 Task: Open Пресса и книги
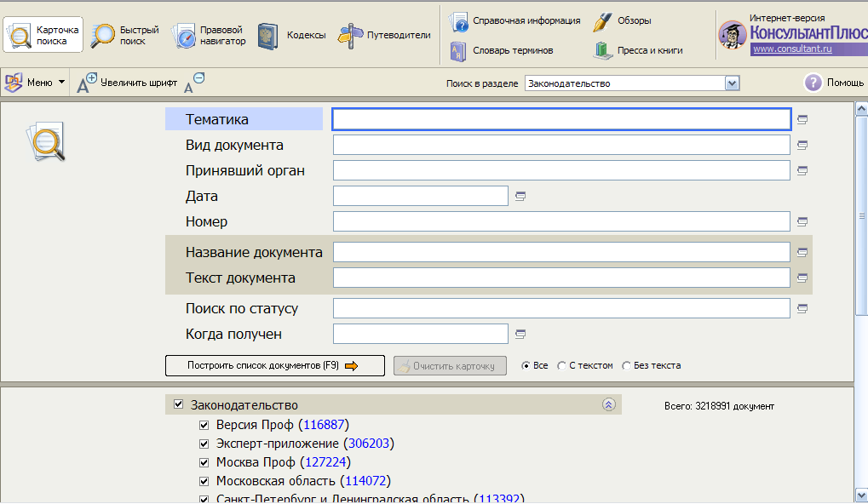(638, 50)
